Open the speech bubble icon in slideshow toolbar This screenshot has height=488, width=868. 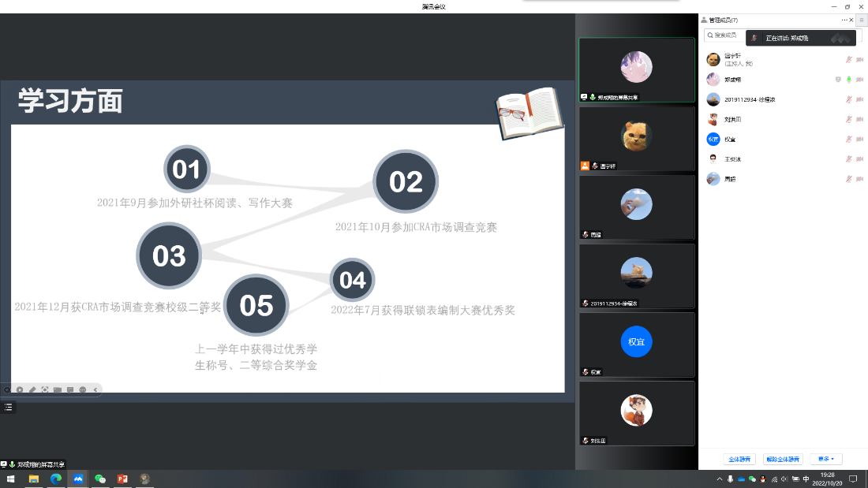tap(70, 389)
